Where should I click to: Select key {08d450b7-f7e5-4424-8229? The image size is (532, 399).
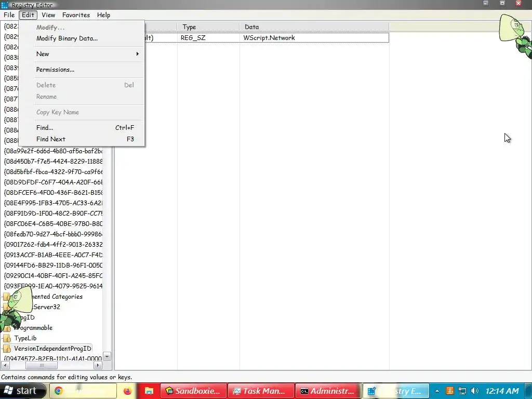tap(53, 161)
